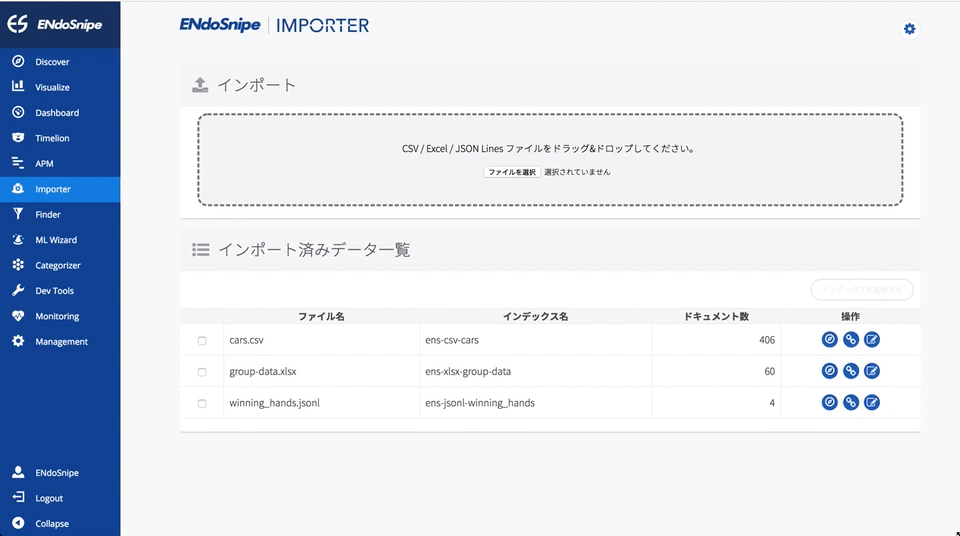Click the Monitoring heartbeat icon

point(18,315)
